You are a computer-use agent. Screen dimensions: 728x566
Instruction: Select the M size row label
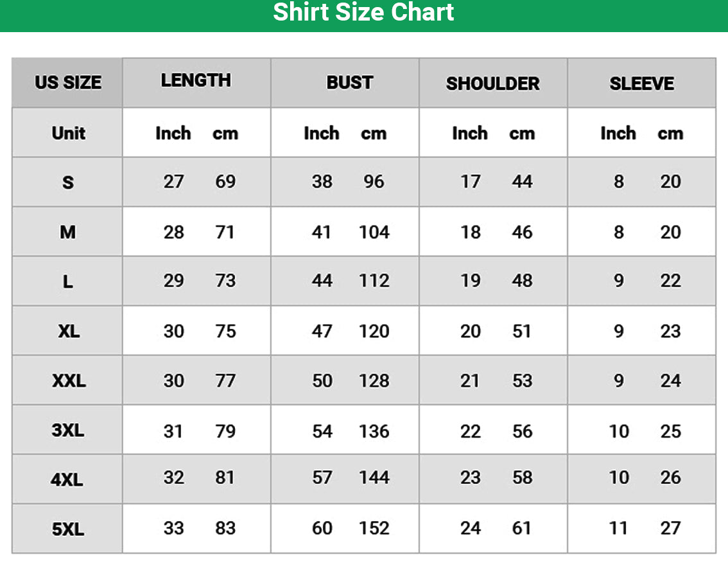tap(68, 232)
